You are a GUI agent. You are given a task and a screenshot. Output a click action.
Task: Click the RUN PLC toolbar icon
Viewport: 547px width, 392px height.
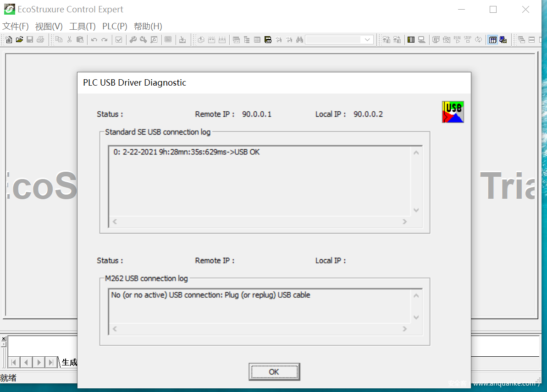457,40
